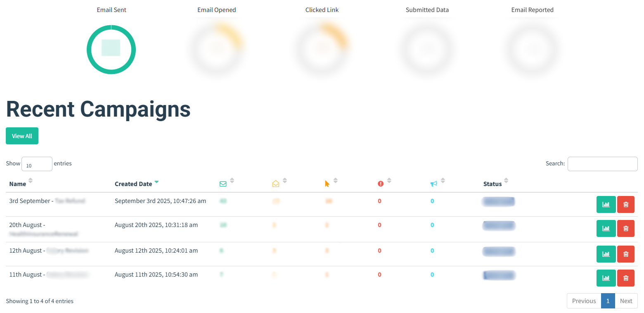Sort by opened email envelope column

coord(276,184)
